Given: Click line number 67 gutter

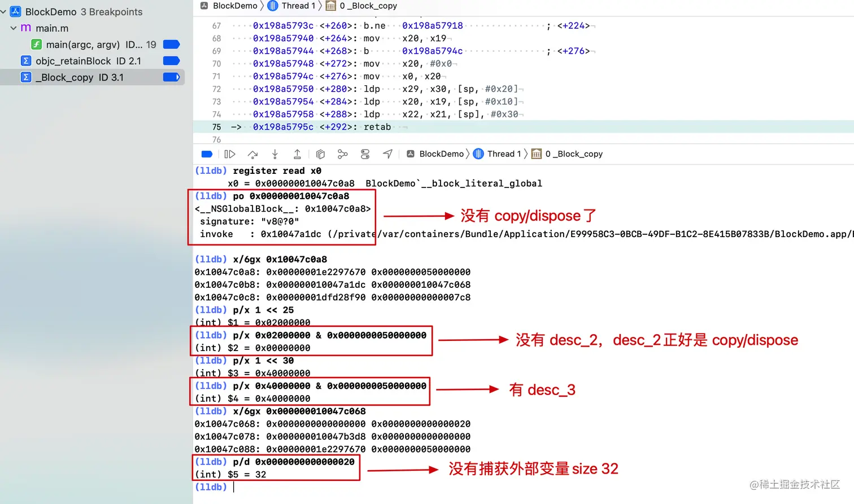Looking at the screenshot, I should 216,26.
